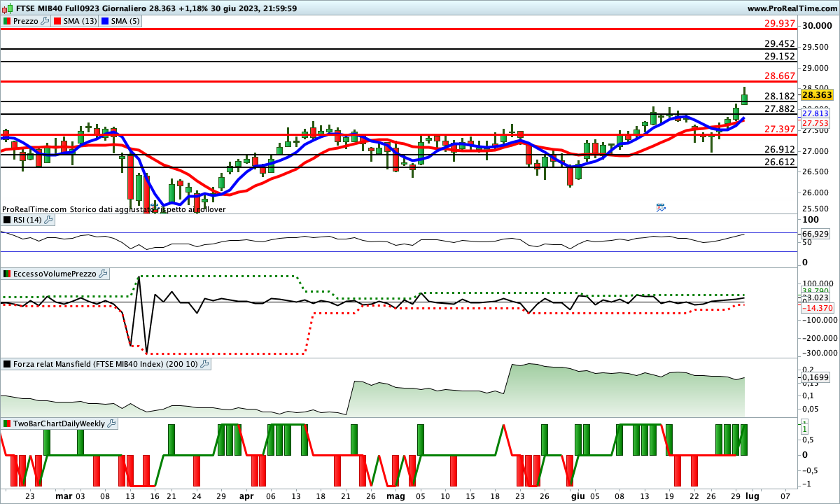Click the TwoBarChartDailyWeekly color swatch
The height and width of the screenshot is (504, 840).
(x=6, y=423)
